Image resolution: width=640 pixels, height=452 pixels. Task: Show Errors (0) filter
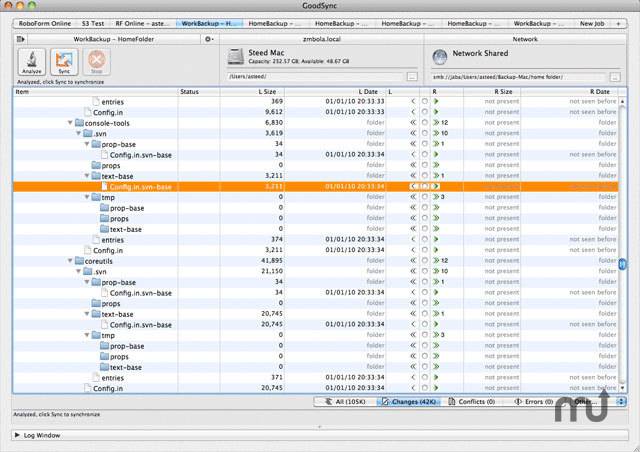tap(534, 402)
